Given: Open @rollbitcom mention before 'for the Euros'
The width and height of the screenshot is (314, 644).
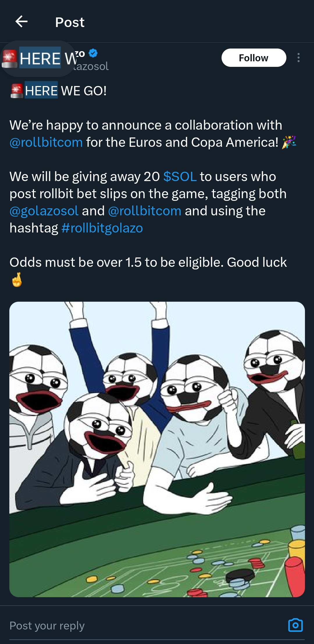Looking at the screenshot, I should (46, 142).
